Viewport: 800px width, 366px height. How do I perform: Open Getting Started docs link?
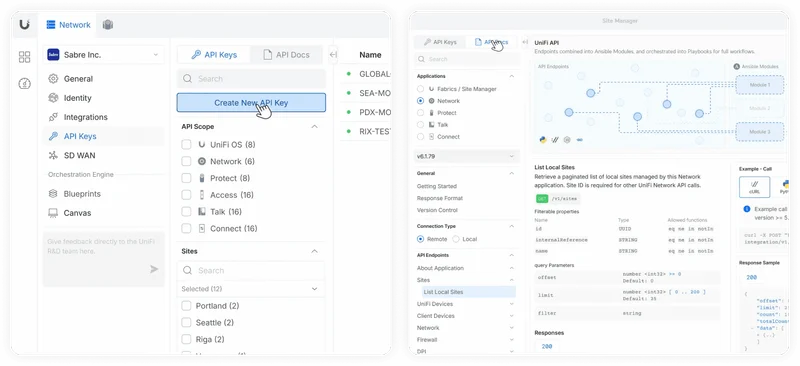pos(437,186)
